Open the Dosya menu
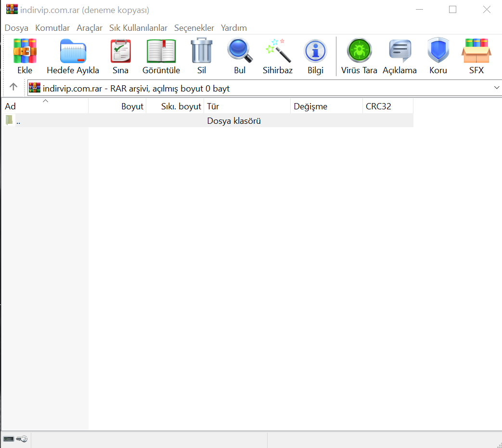Image resolution: width=502 pixels, height=448 pixels. point(16,28)
